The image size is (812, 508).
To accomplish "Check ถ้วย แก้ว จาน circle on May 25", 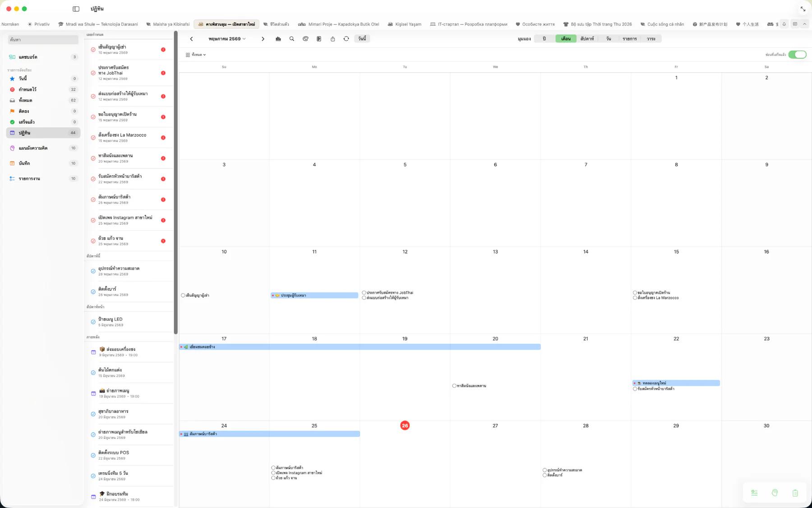I will [273, 478].
